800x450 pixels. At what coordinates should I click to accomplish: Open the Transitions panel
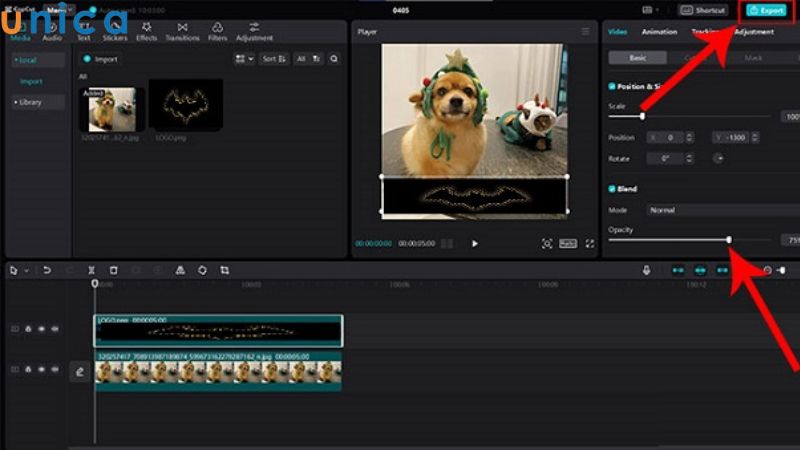(x=182, y=31)
